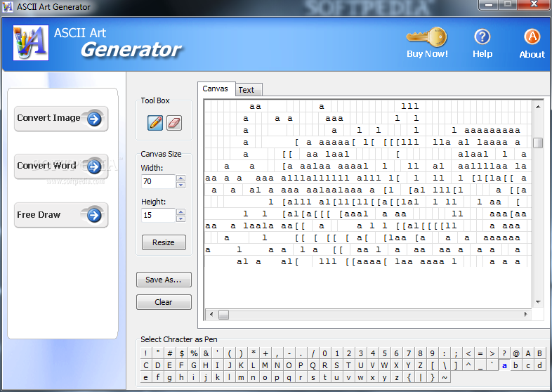Select '5' as pen character
Screen dimensions: 552x392
[385, 353]
